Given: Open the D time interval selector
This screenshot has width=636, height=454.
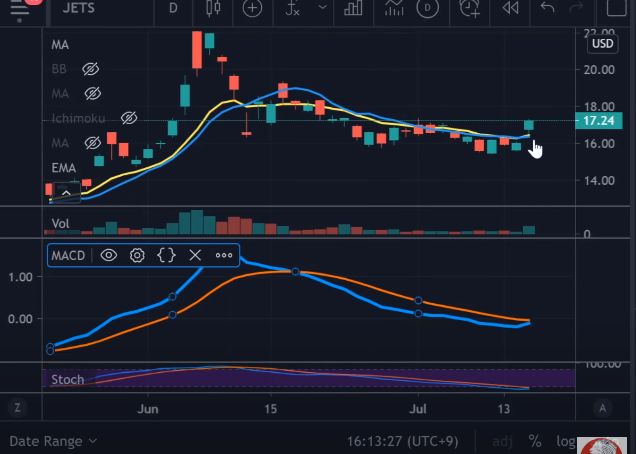Looking at the screenshot, I should point(173,8).
